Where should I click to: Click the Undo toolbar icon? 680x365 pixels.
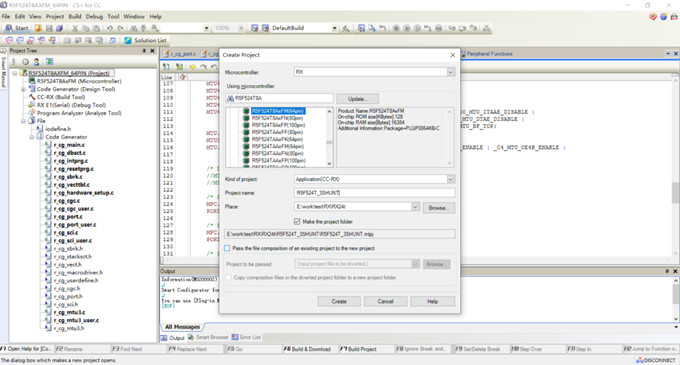pos(110,28)
